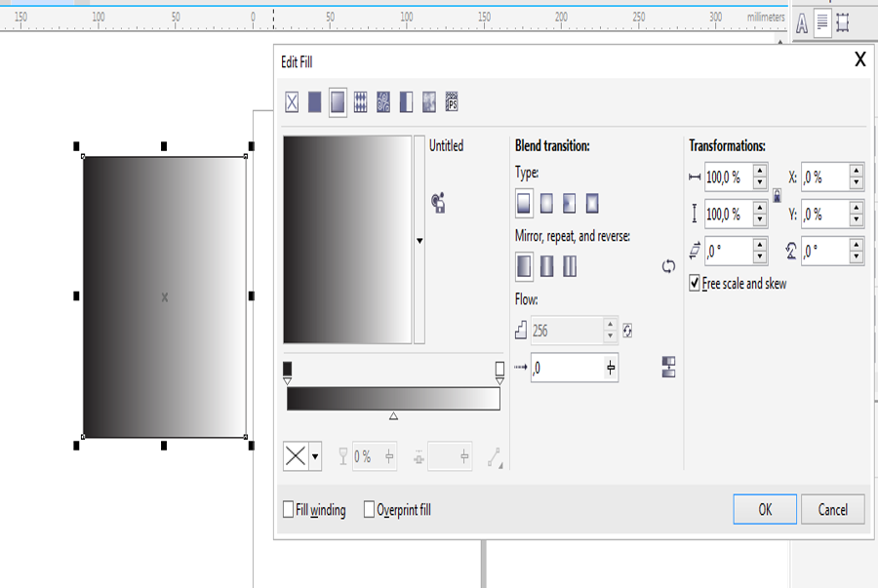878x588 pixels.
Task: Select the Texture fill icon
Action: click(x=429, y=102)
